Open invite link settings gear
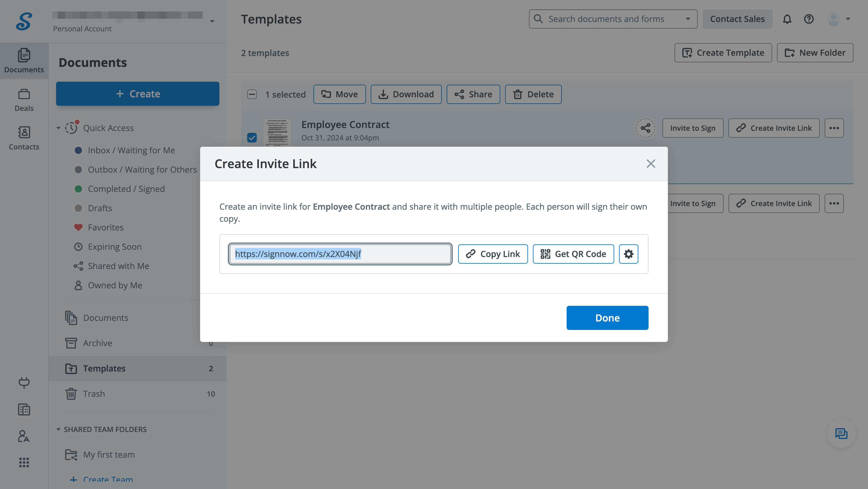 click(628, 254)
